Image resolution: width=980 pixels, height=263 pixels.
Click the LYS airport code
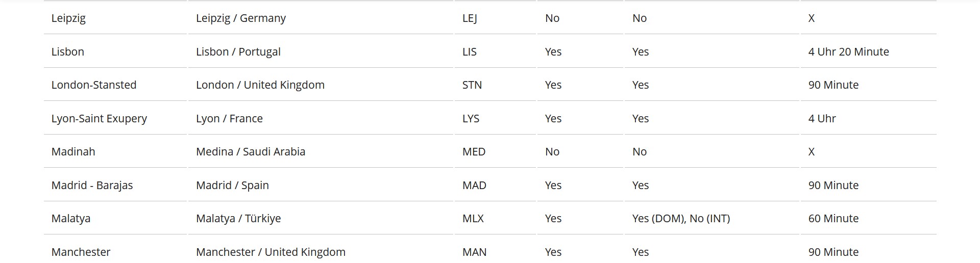click(x=471, y=119)
